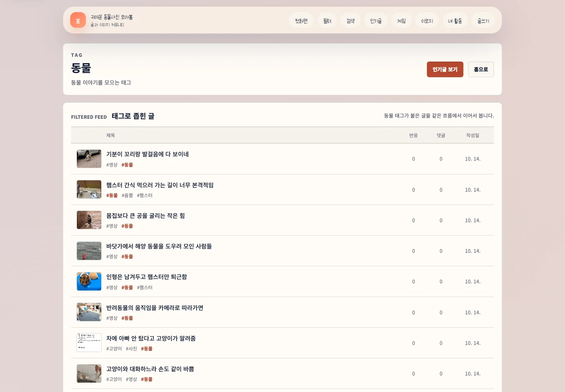The height and width of the screenshot is (392, 565).
Task: Open 검색 in the top navigation
Action: [x=351, y=21]
